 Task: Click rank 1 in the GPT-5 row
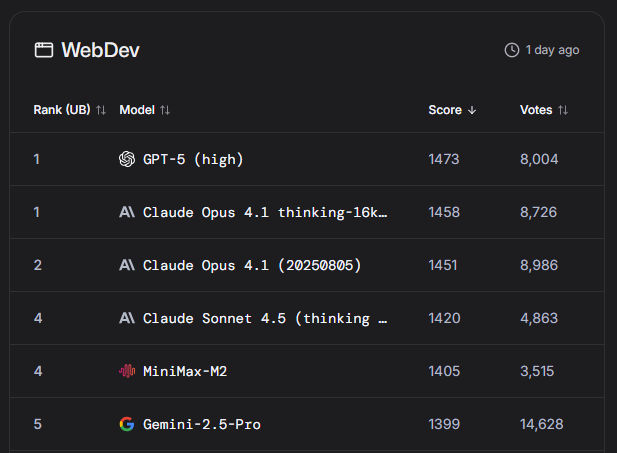[x=37, y=159]
